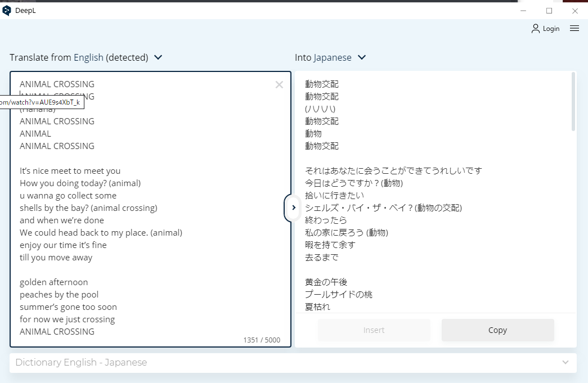Expand the Dictionary English - Japanese panel

565,362
